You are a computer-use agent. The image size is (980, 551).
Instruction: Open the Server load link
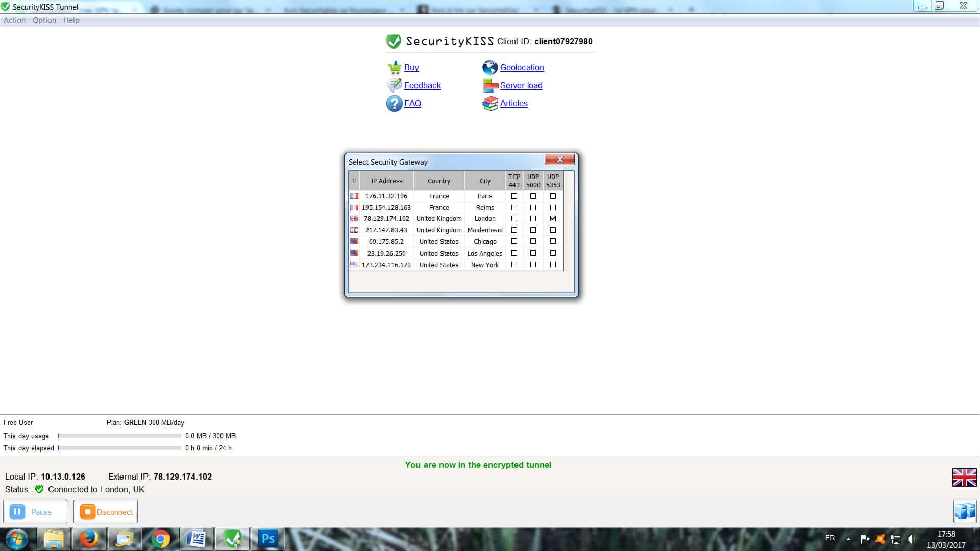click(x=521, y=85)
